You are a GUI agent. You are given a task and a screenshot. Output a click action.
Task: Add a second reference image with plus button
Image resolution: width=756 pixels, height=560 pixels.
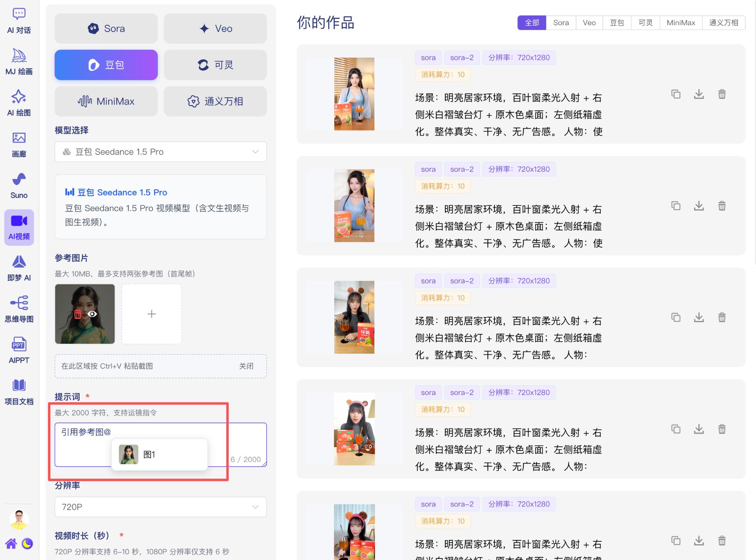tap(151, 314)
